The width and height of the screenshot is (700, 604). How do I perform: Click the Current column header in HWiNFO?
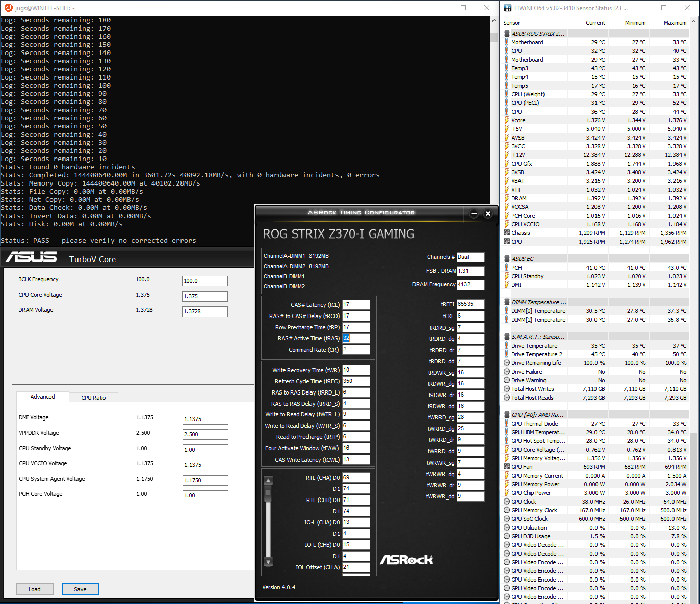point(588,23)
